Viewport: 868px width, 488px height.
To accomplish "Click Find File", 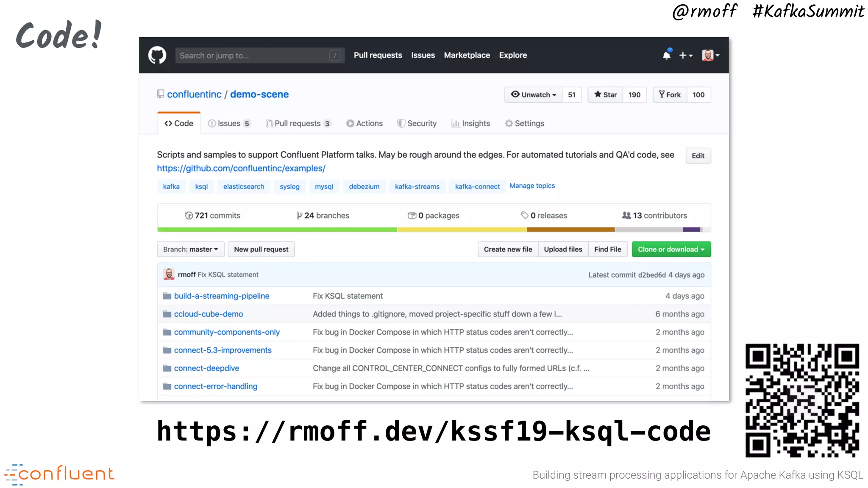I will point(608,249).
